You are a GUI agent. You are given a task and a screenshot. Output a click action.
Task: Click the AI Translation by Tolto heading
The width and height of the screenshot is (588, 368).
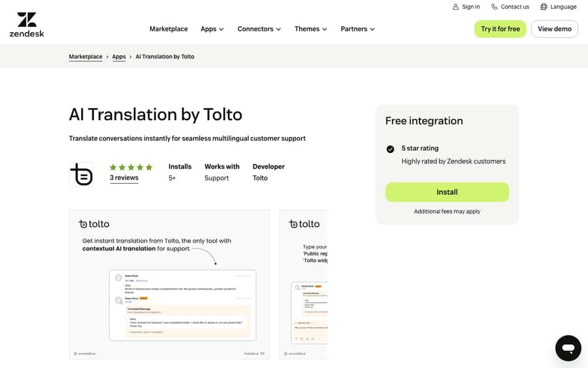[155, 114]
